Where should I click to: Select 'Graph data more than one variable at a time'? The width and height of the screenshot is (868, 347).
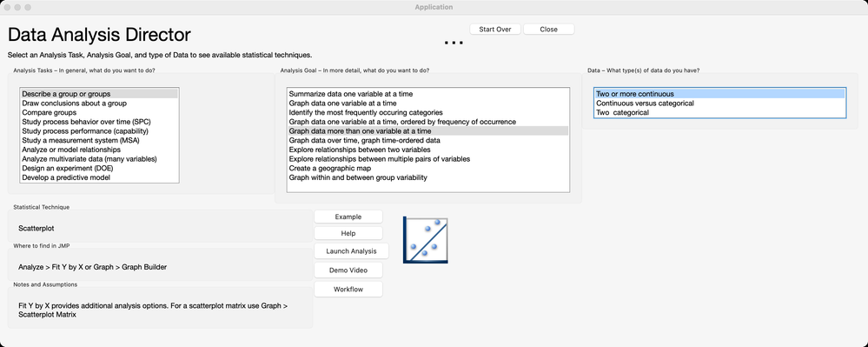click(x=427, y=130)
